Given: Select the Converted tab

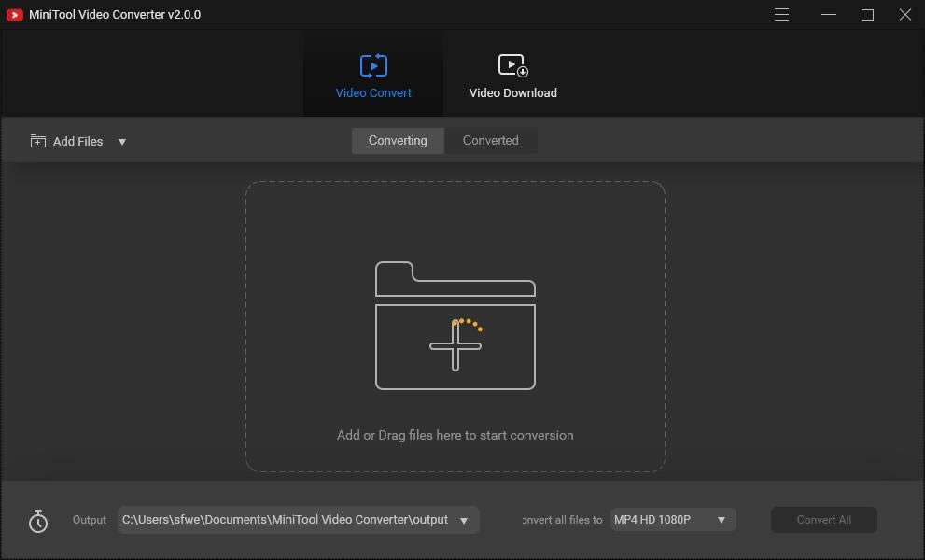Looking at the screenshot, I should [490, 140].
